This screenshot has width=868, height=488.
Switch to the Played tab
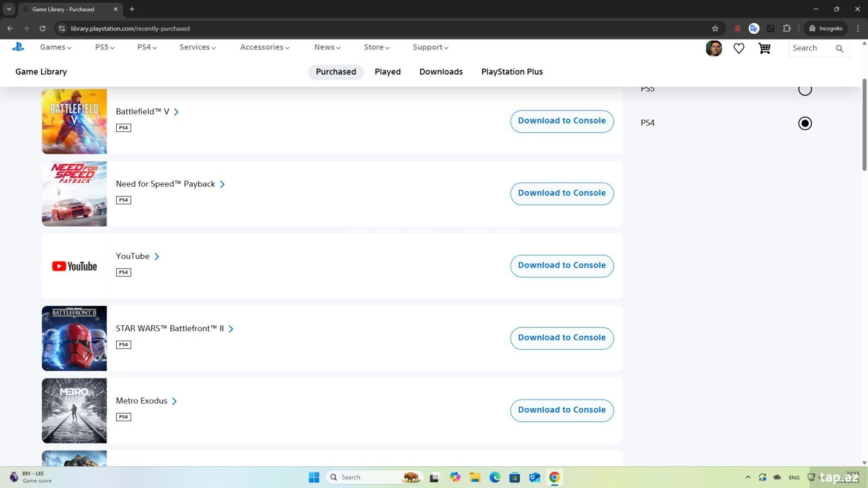387,72
